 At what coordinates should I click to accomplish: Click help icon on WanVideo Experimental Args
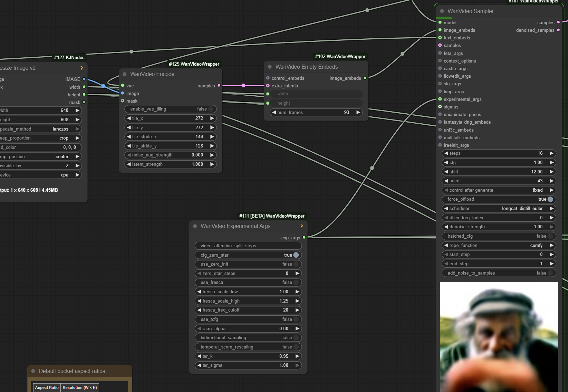[301, 227]
